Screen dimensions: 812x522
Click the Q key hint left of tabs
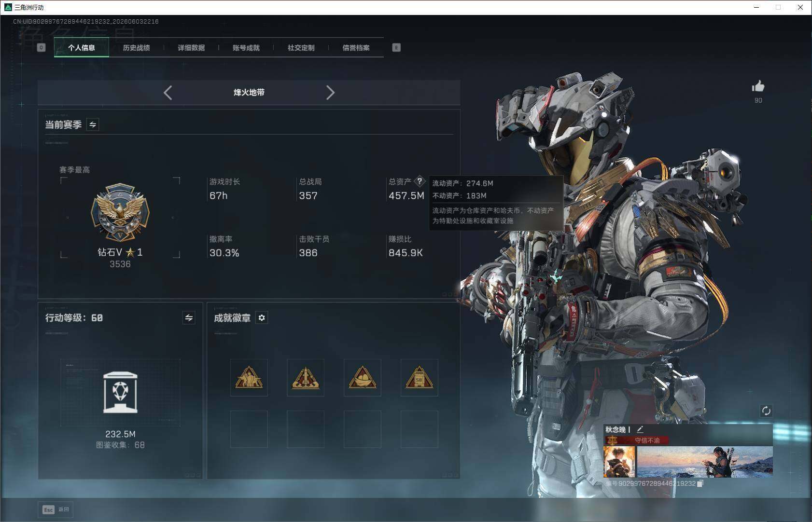[41, 47]
